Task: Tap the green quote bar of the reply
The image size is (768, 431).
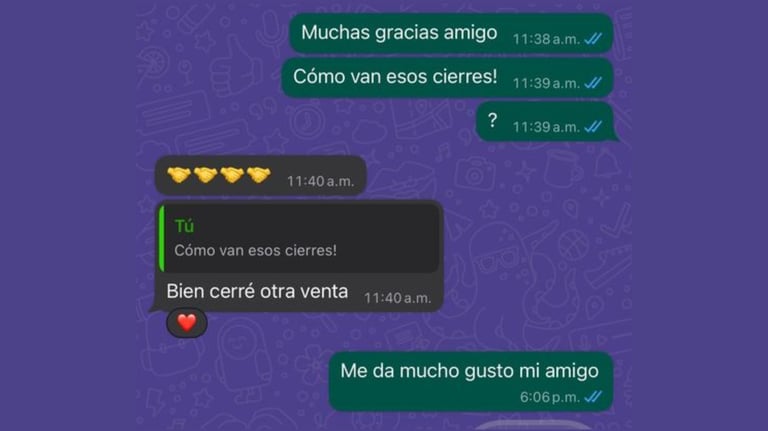Action: click(x=162, y=239)
